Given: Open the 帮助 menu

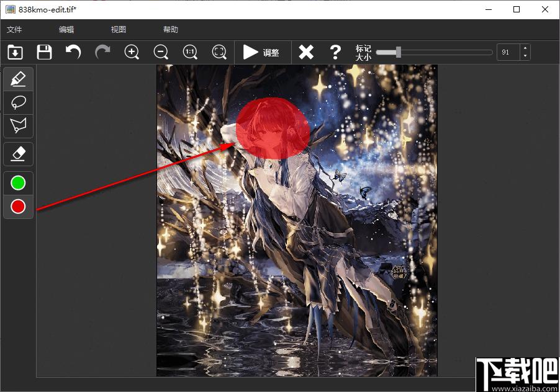Looking at the screenshot, I should coord(171,30).
